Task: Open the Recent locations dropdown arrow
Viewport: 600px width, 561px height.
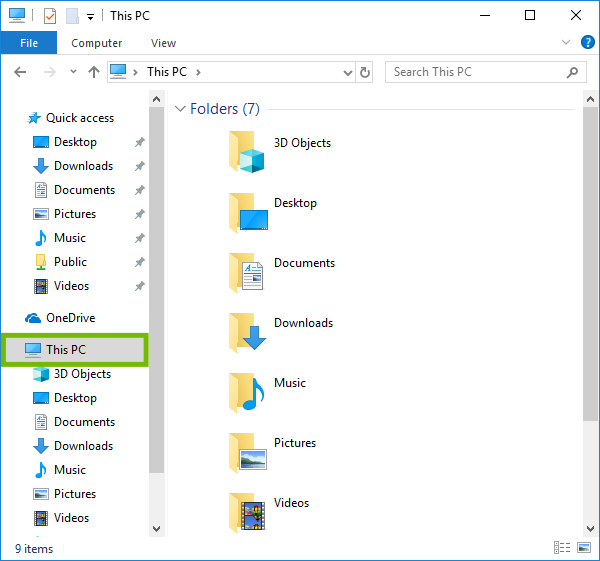Action: (73, 72)
